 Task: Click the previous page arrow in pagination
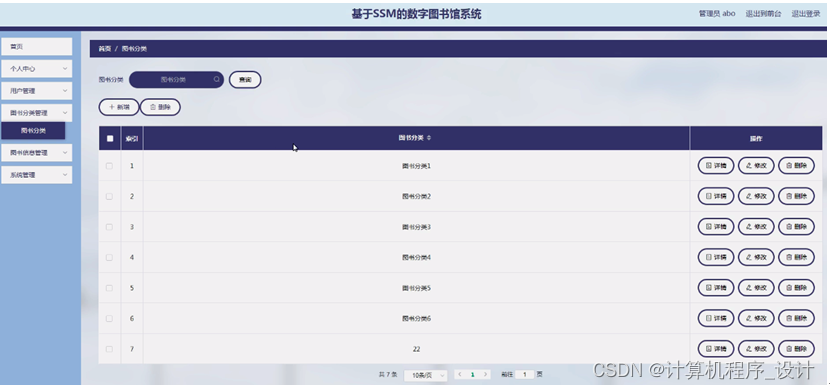[x=460, y=374]
